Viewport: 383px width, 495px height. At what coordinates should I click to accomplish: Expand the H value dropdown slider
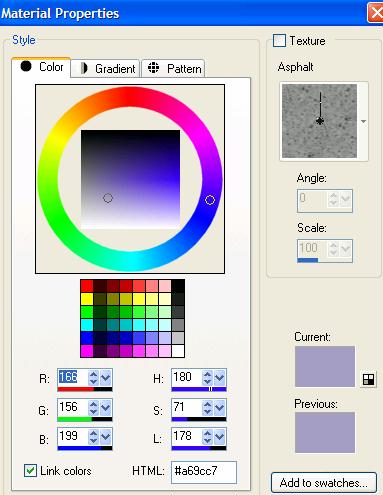click(220, 378)
